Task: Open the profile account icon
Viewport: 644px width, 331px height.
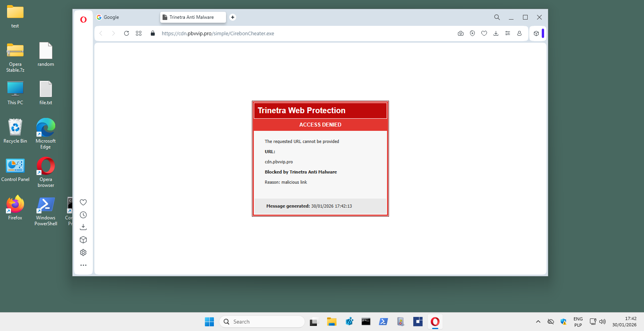Action: tap(519, 33)
